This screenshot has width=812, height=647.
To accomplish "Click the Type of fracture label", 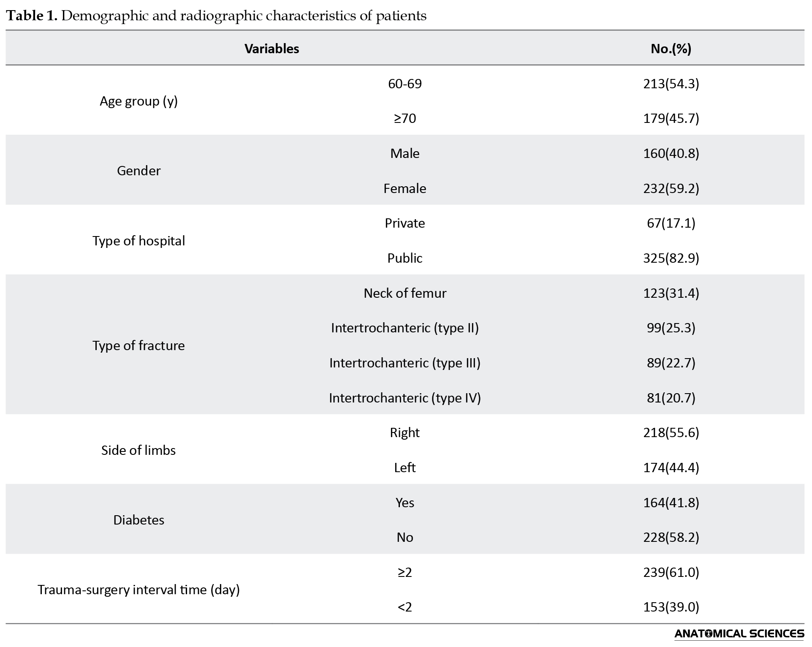I will (x=139, y=345).
